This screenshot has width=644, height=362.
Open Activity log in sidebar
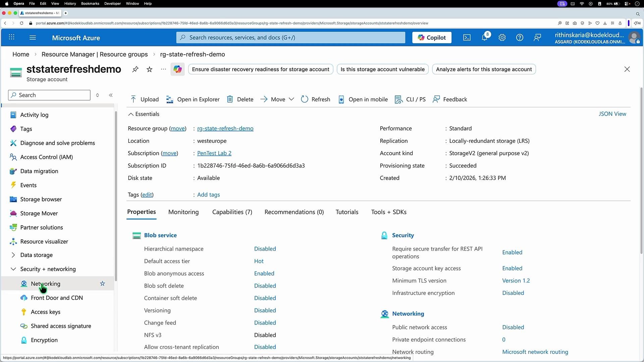[34, 115]
